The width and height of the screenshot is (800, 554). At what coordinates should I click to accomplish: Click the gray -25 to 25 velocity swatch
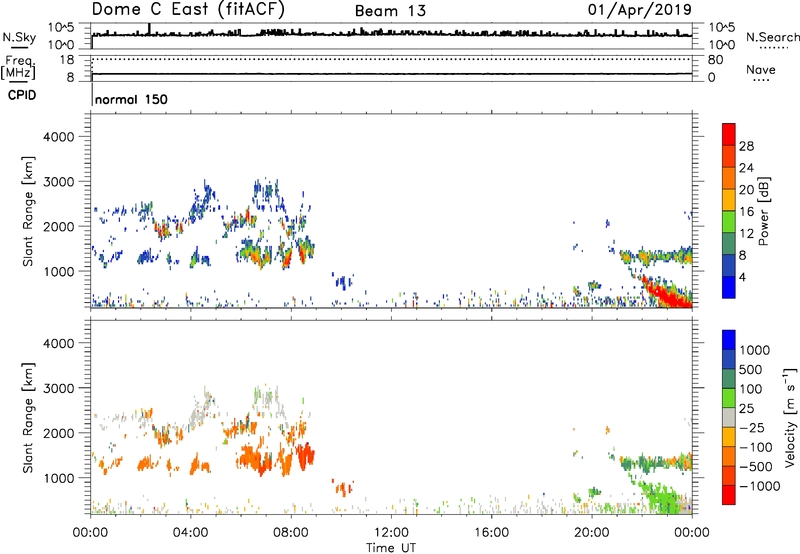pyautogui.click(x=729, y=418)
